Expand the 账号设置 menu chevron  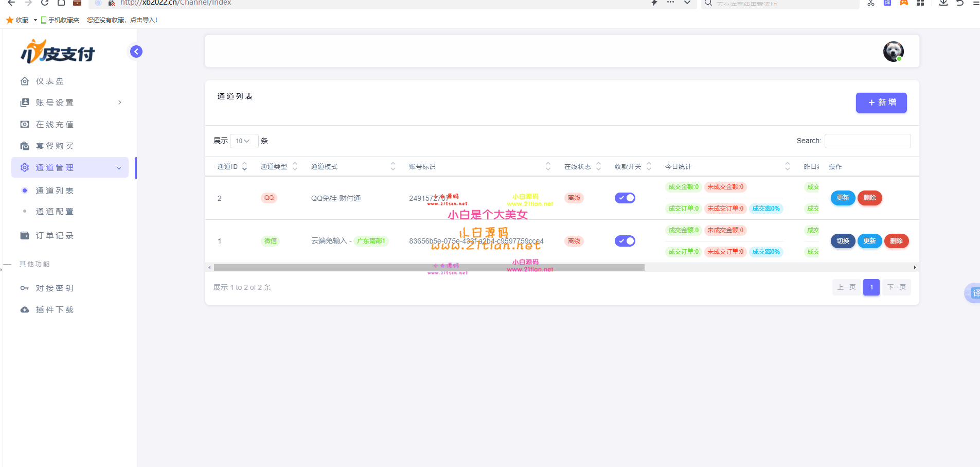[119, 102]
